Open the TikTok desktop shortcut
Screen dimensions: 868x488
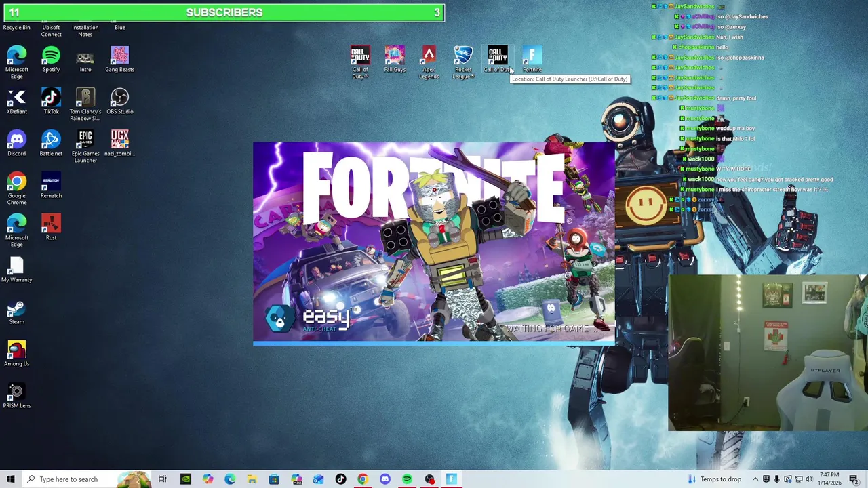tap(51, 102)
